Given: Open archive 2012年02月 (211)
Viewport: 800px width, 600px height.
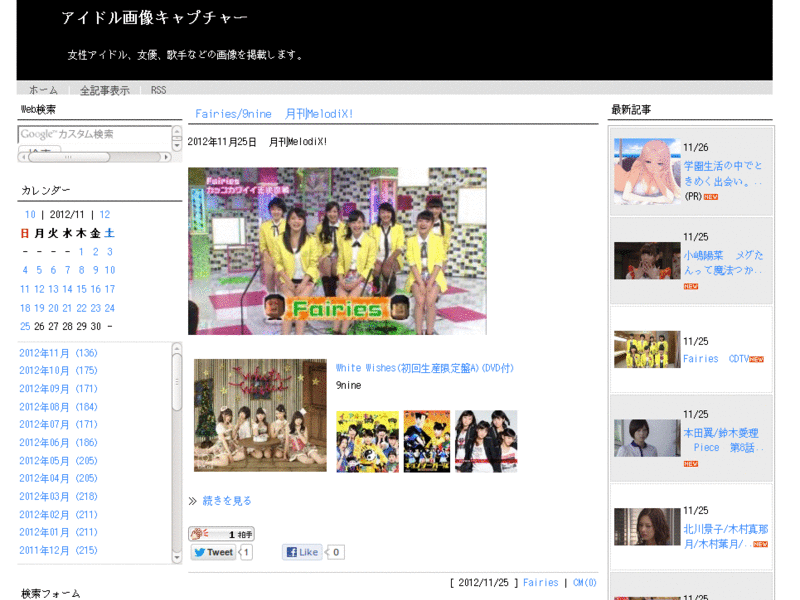Looking at the screenshot, I should point(58,515).
